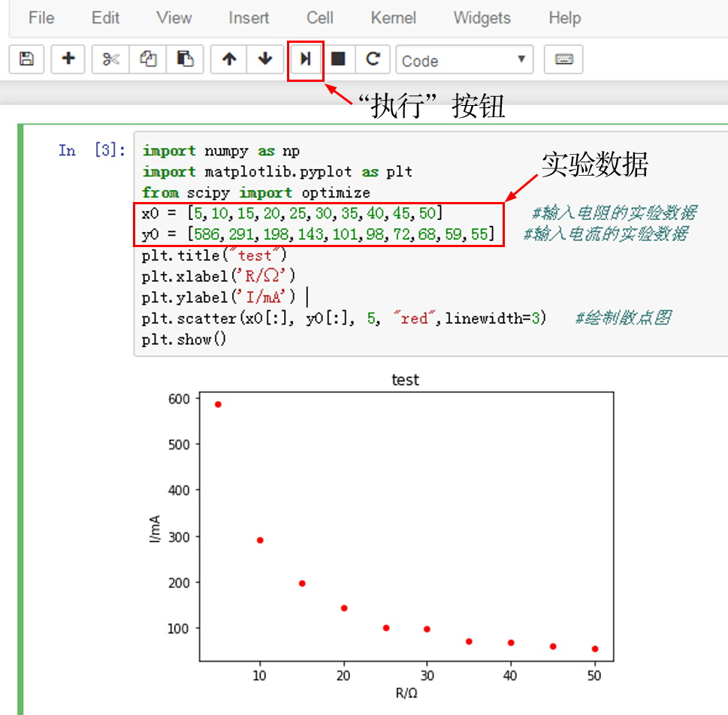This screenshot has height=715, width=728.
Task: Open the Edit menu
Action: pos(105,18)
